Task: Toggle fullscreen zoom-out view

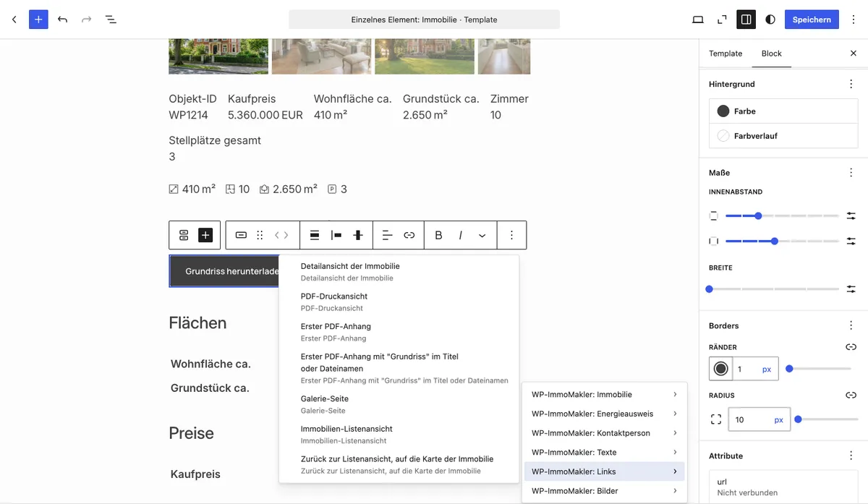Action: 722,20
